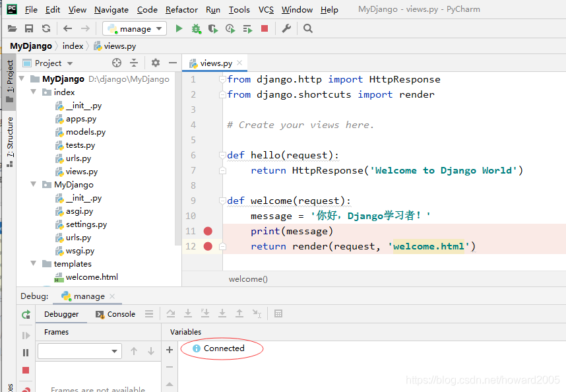Collapse the templates folder
The image size is (566, 392).
pyautogui.click(x=33, y=263)
